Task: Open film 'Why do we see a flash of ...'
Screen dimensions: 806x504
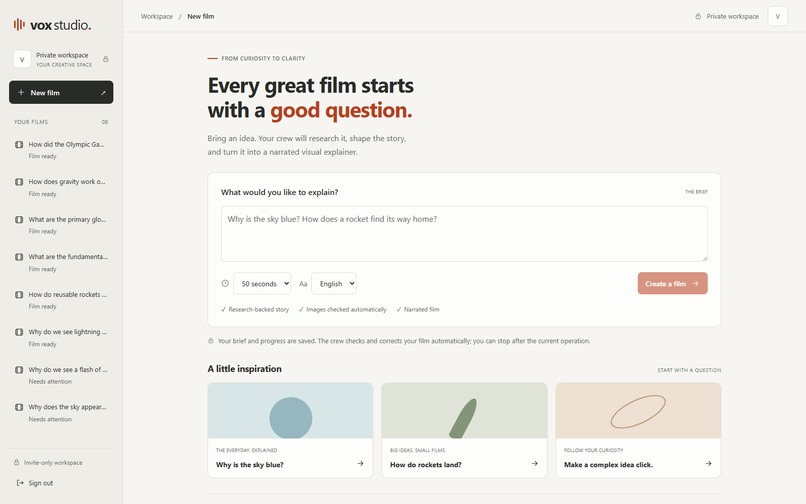Action: coord(61,375)
